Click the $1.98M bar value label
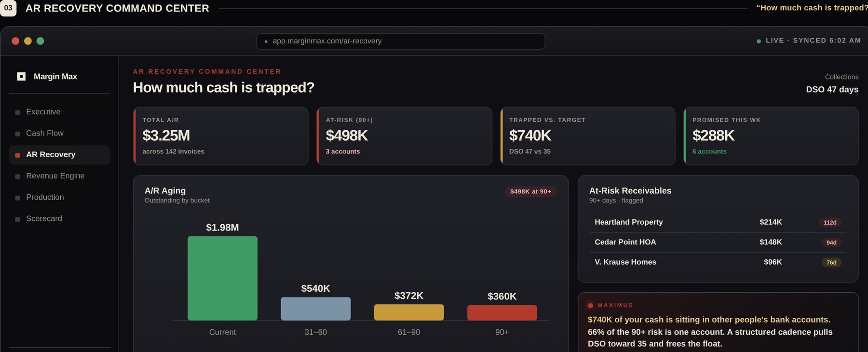868x352 pixels. coord(222,227)
